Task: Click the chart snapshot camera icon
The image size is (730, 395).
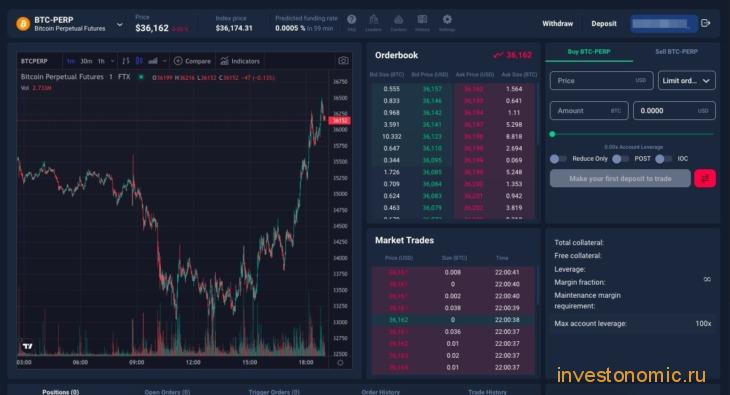Action: 343,61
